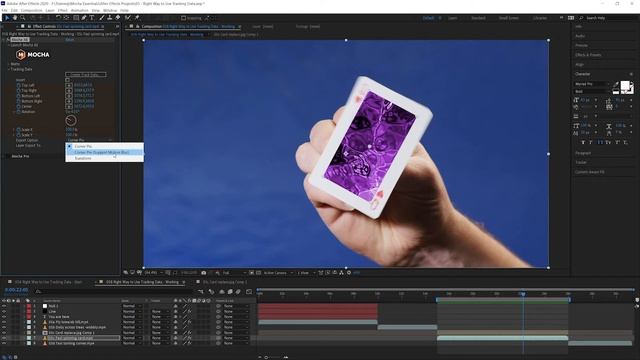Click Reset link for Mocha AE effect
Viewport: 640px width, 360px height.
[70, 40]
